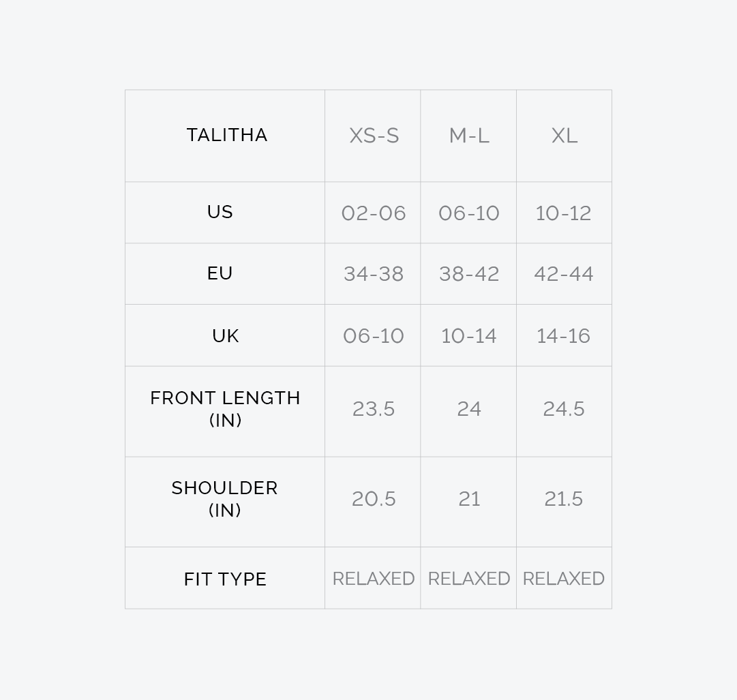Click the EU size 38-42 cell
The height and width of the screenshot is (700, 737).
(469, 274)
